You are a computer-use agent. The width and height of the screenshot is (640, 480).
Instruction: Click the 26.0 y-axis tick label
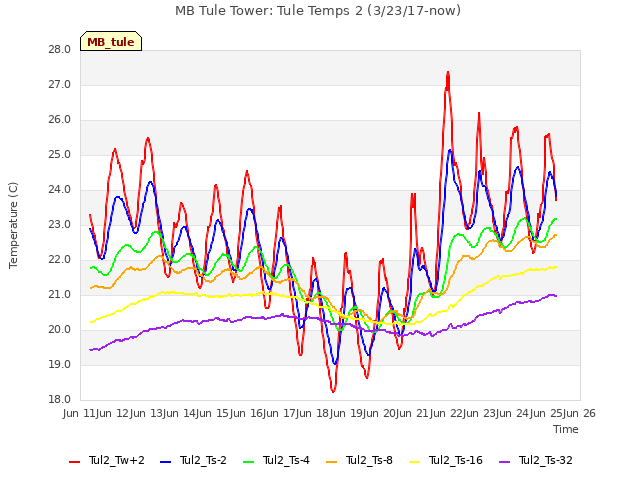(x=60, y=120)
